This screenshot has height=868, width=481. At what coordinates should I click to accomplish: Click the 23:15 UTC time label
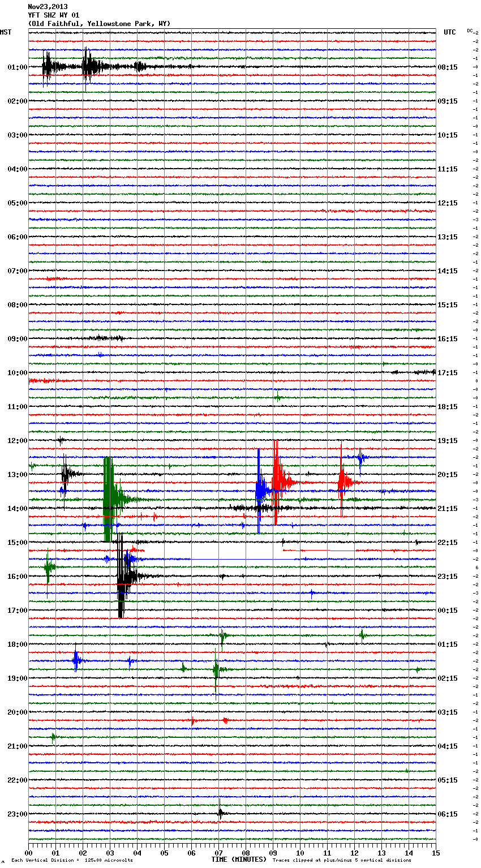(x=448, y=576)
